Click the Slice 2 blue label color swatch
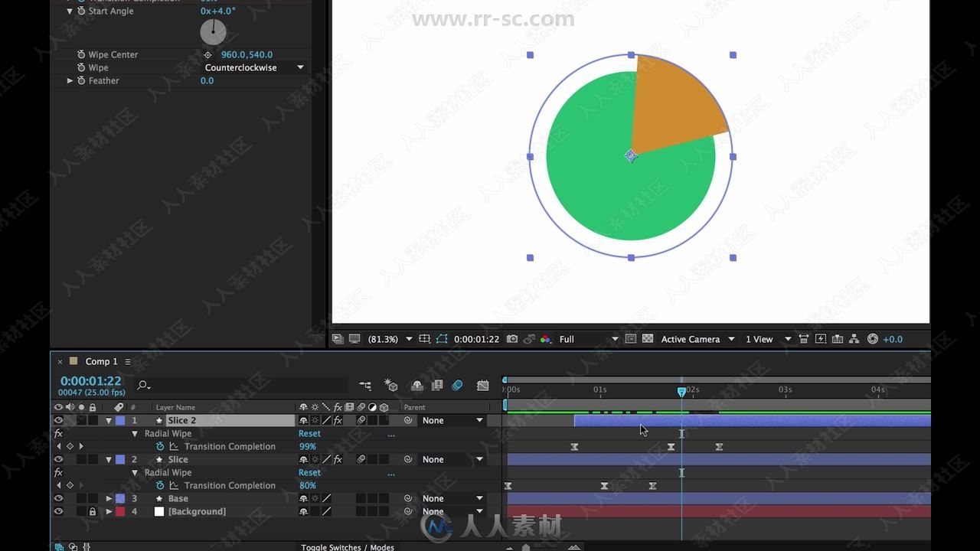Image resolution: width=980 pixels, height=551 pixels. [120, 420]
